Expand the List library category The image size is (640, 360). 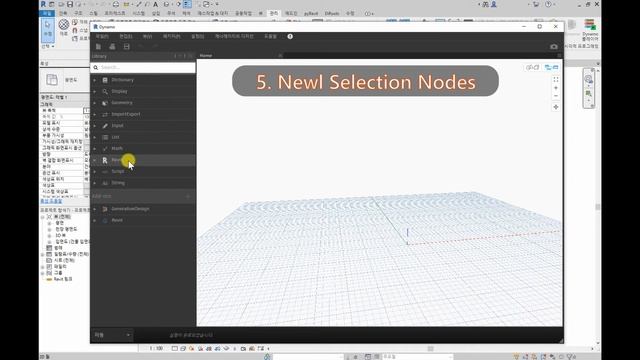tap(95, 137)
